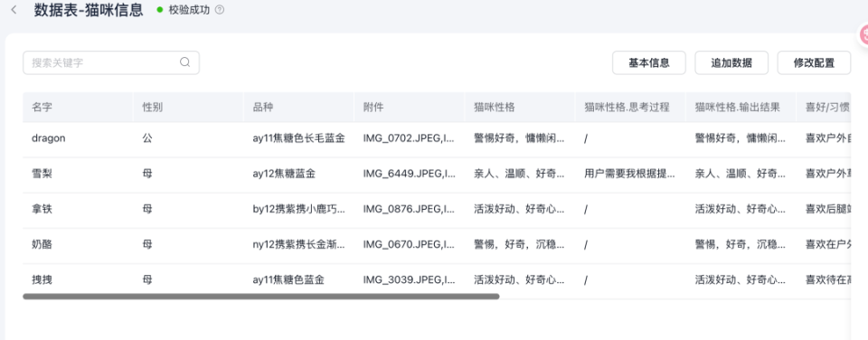Click breed cell ay11焦糖色蓝金
Viewport: 868px width, 340px height.
point(298,280)
